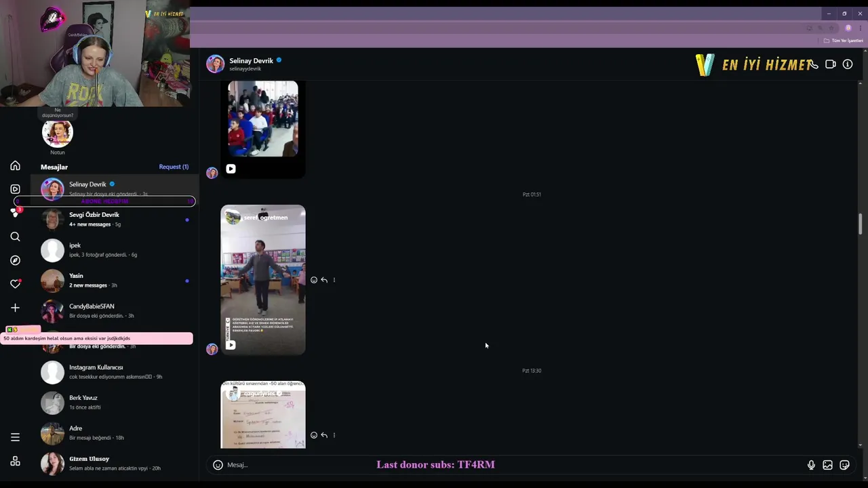Image resolution: width=868 pixels, height=488 pixels.
Task: Click the browser profile avatar icon
Action: [x=848, y=28]
